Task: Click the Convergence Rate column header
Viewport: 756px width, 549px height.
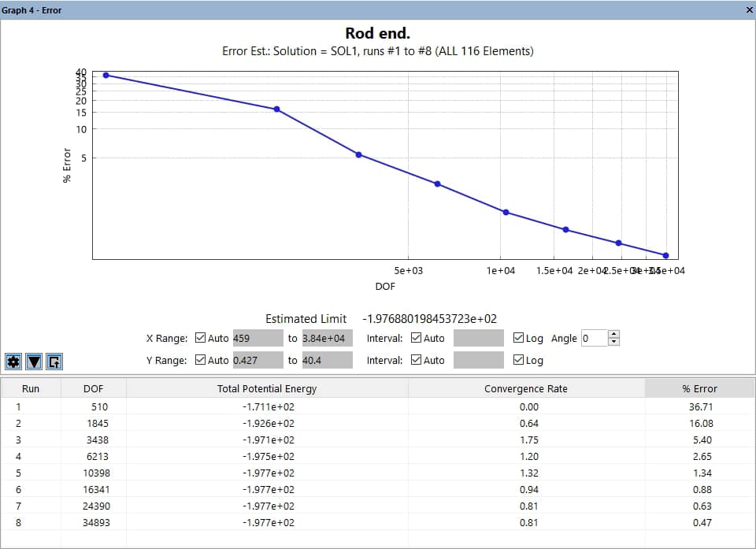Action: (x=525, y=388)
